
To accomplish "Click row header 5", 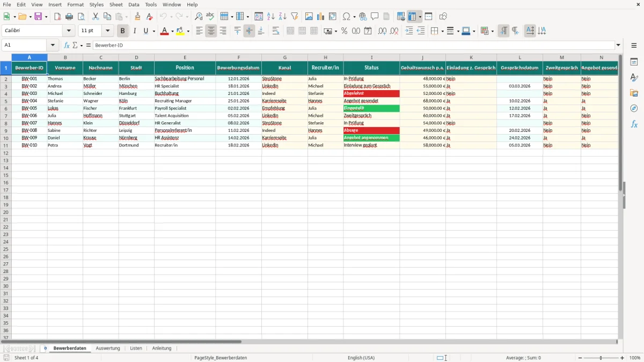I will pos(5,101).
